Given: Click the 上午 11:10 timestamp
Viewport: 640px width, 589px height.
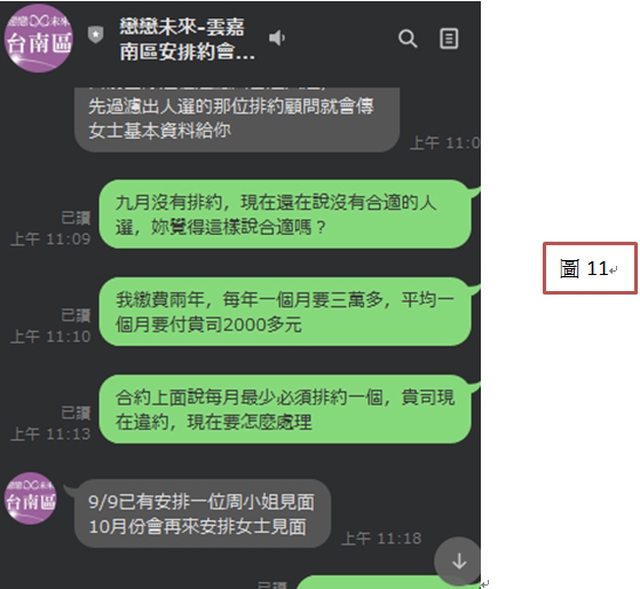Looking at the screenshot, I should [50, 336].
